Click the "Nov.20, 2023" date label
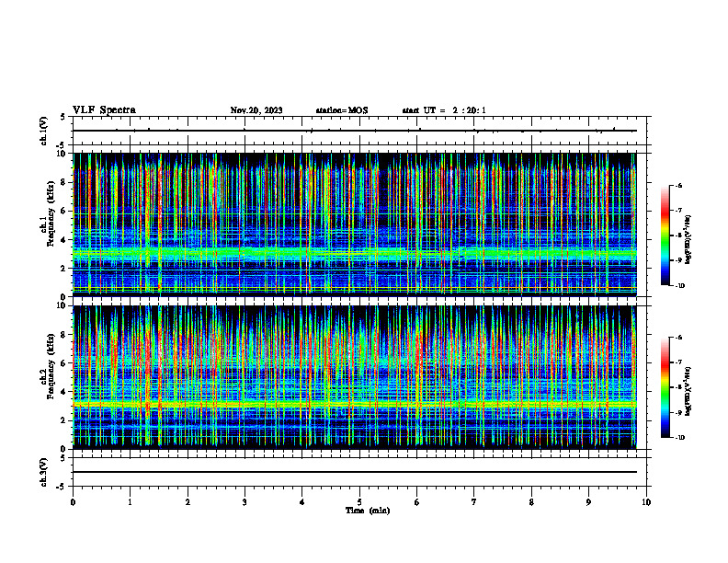The width and height of the screenshot is (728, 563). pyautogui.click(x=256, y=110)
